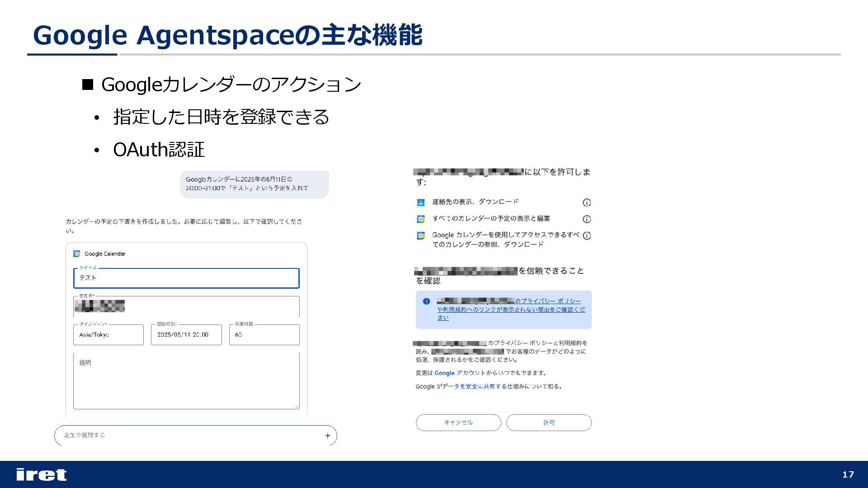Click the 開始時刻 field showing 2025/05/11 20:00
This screenshot has width=868, height=488.
coord(186,335)
